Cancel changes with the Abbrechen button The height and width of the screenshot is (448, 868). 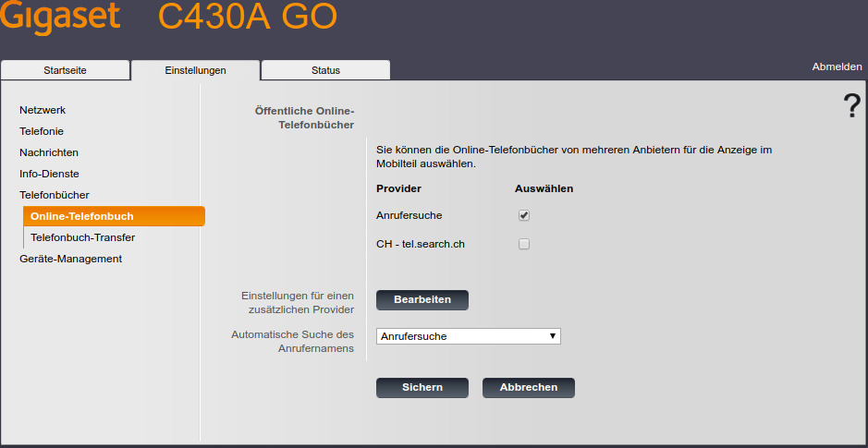[x=528, y=387]
